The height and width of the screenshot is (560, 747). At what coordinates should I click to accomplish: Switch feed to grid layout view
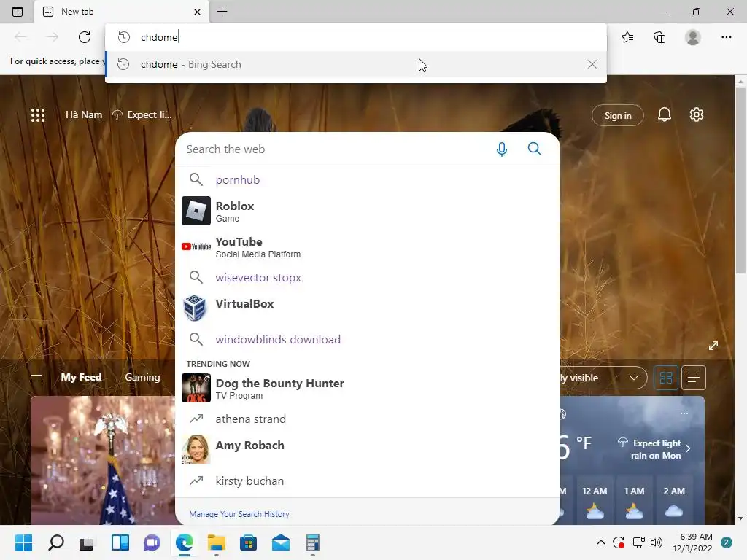point(665,378)
